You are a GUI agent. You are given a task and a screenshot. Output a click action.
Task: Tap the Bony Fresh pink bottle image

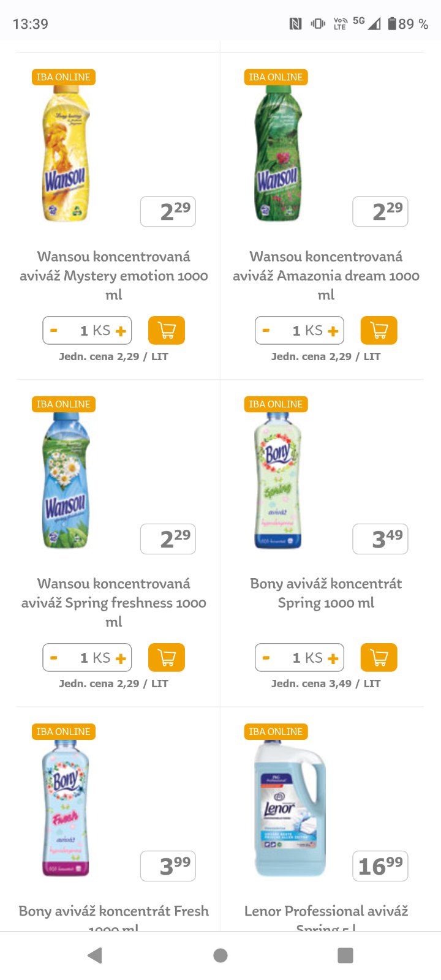[x=66, y=809]
